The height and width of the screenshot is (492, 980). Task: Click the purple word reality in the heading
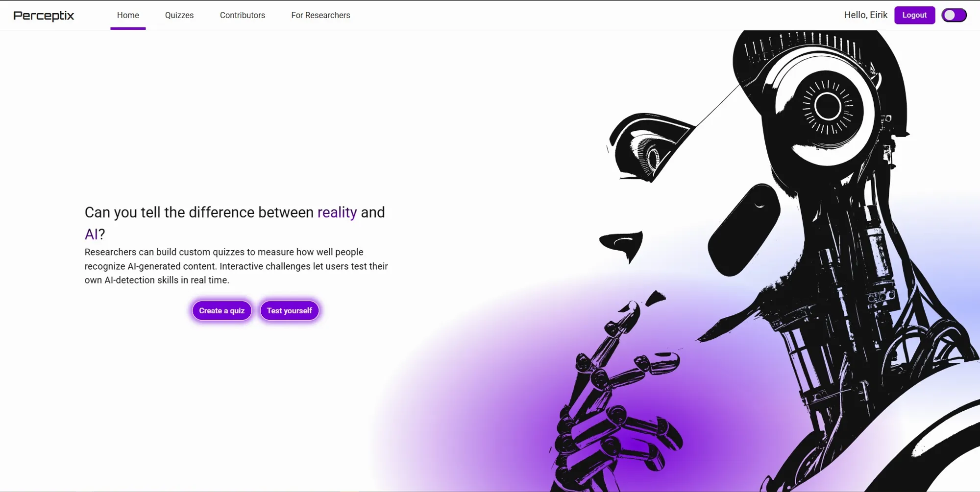(337, 212)
